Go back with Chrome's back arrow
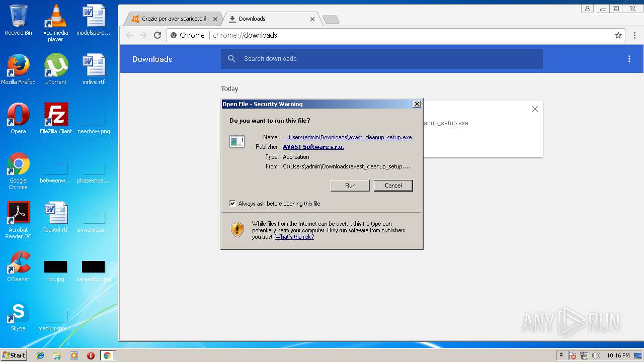 pyautogui.click(x=129, y=35)
